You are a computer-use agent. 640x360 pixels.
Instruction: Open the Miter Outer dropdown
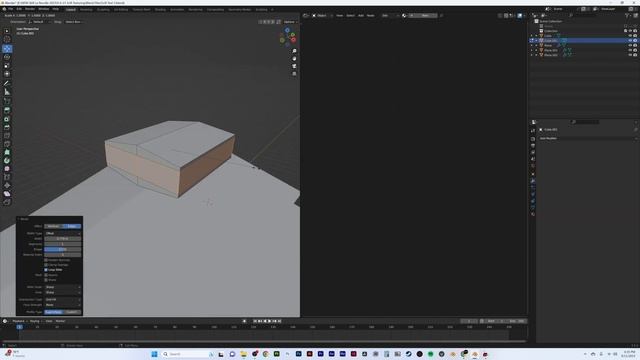coord(62,287)
